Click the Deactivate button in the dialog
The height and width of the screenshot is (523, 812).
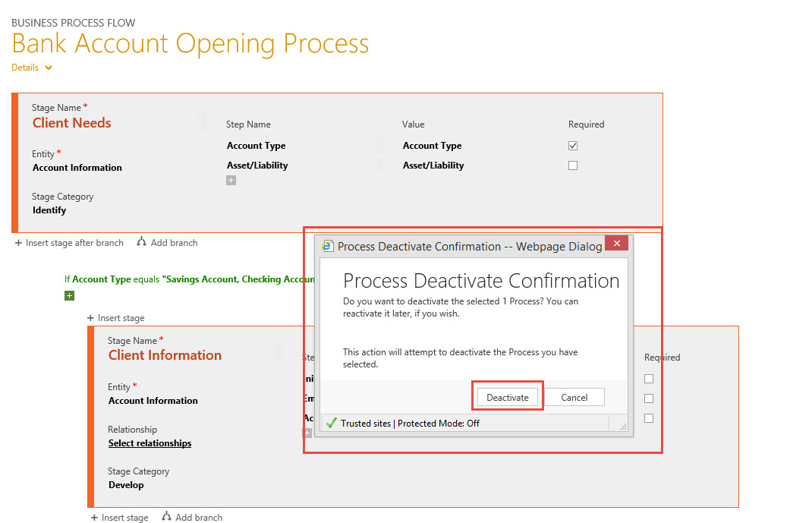coord(507,397)
